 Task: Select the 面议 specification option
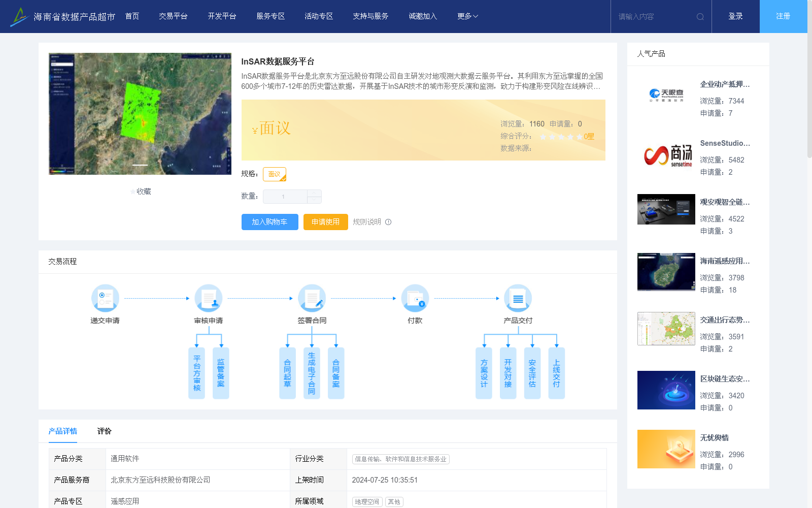(275, 174)
